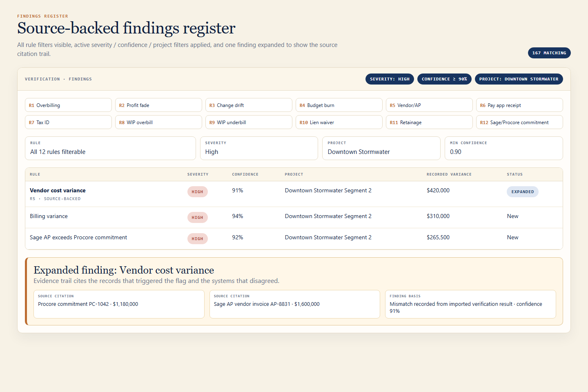This screenshot has height=392, width=588.
Task: Open the Project dropdown set to Downtown Stormwater
Action: click(x=381, y=148)
